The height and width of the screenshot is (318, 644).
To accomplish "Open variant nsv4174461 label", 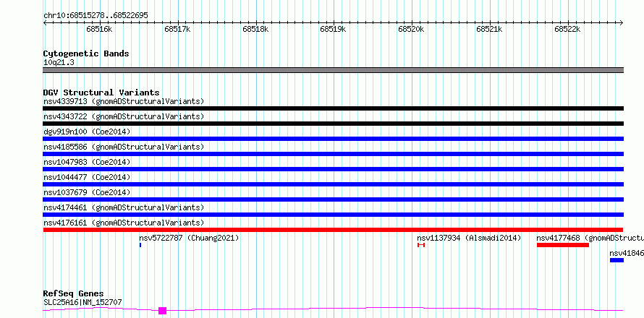I will click(x=124, y=207).
